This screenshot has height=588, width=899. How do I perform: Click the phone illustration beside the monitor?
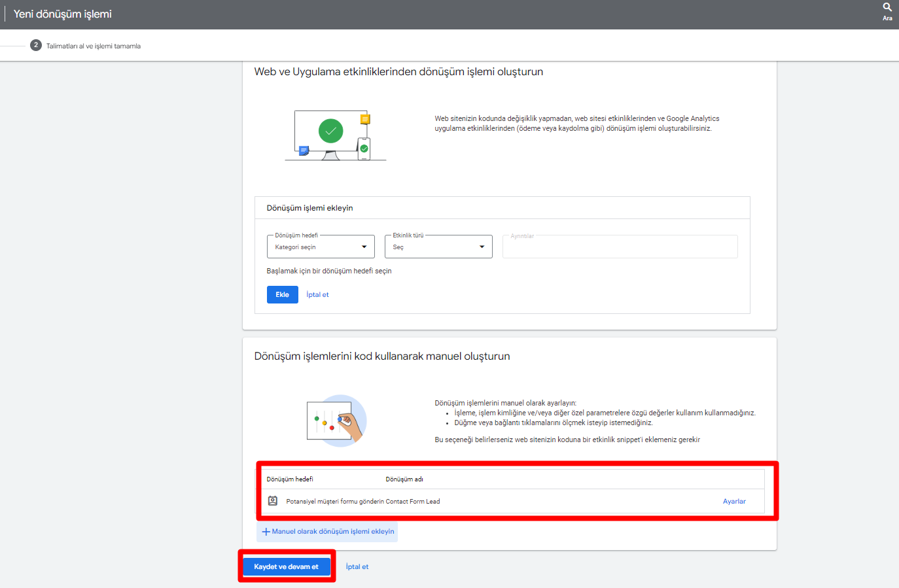(x=364, y=148)
